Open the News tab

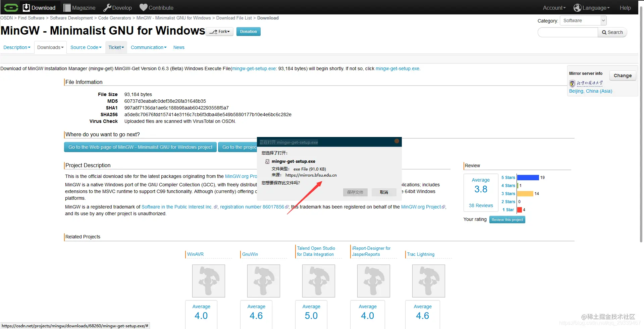(179, 47)
